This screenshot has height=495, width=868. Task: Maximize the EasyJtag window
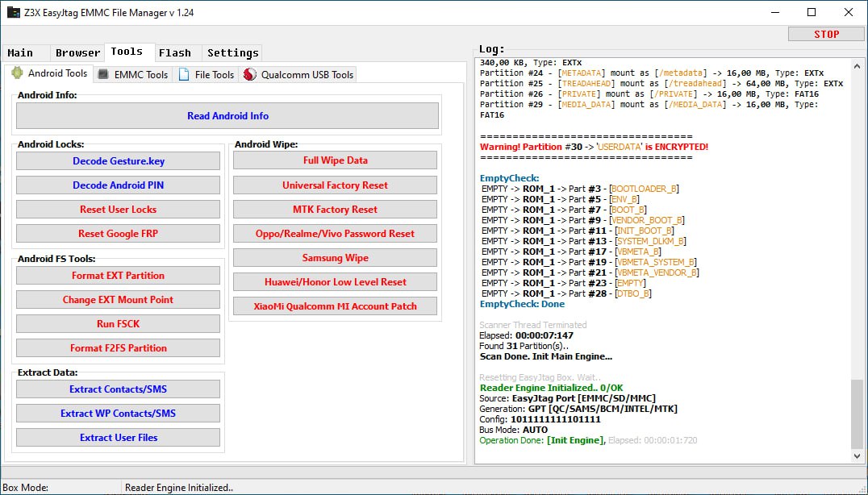click(x=812, y=12)
